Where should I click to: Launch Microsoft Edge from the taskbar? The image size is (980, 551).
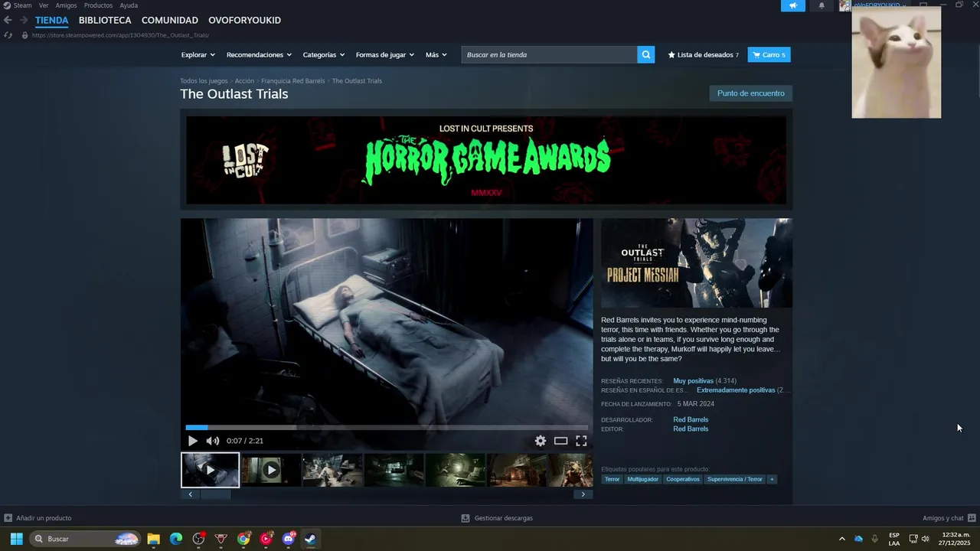[176, 539]
